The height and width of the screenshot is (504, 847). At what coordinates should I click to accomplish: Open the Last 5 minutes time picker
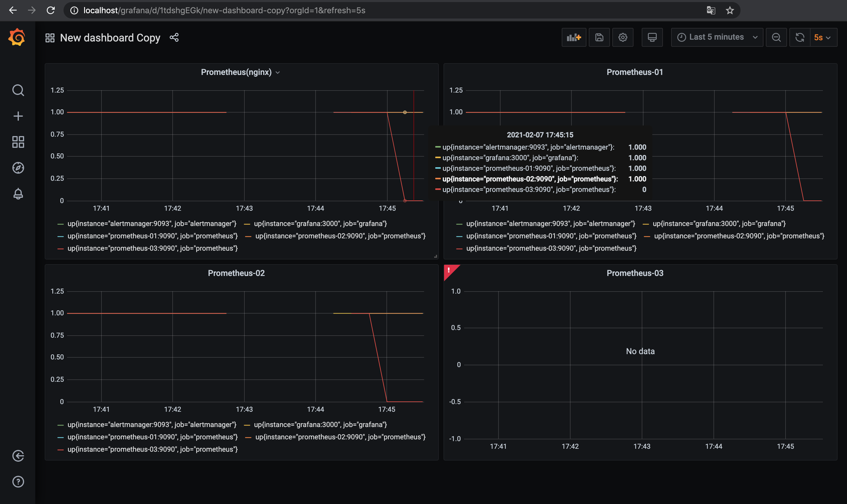pos(717,37)
